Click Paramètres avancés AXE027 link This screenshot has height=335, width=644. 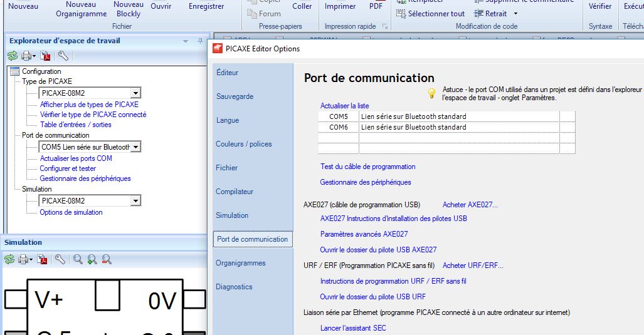[x=364, y=234]
